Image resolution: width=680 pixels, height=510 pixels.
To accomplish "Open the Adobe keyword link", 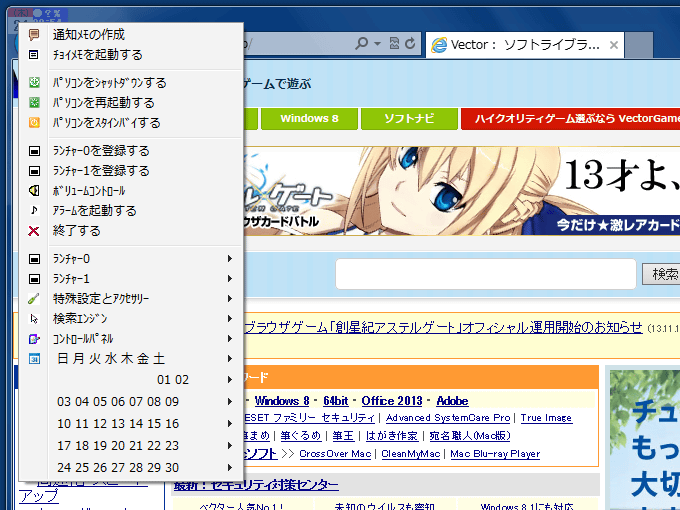I will [452, 401].
